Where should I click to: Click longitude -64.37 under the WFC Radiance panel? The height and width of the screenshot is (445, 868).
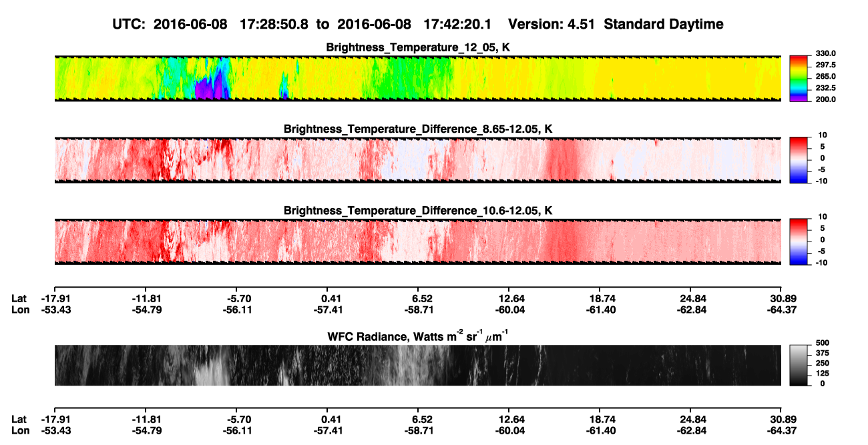click(781, 430)
